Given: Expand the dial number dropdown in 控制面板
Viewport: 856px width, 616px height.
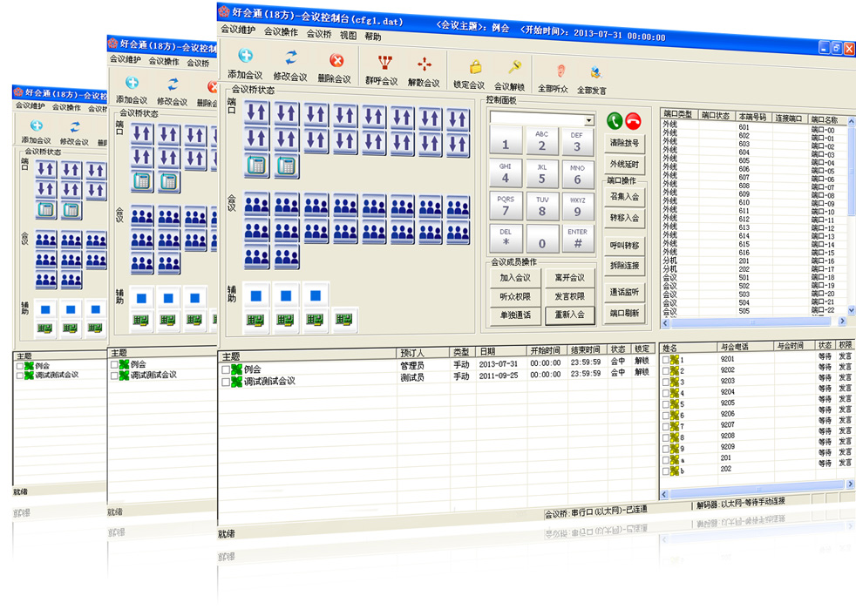Looking at the screenshot, I should pos(590,120).
